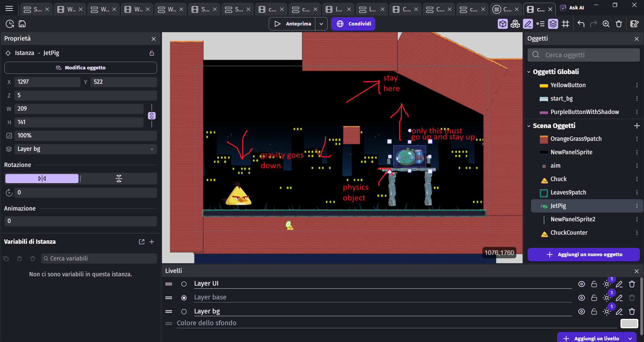Open the effects of Layer UI
Viewport: 644px width, 342px height.
point(607,284)
